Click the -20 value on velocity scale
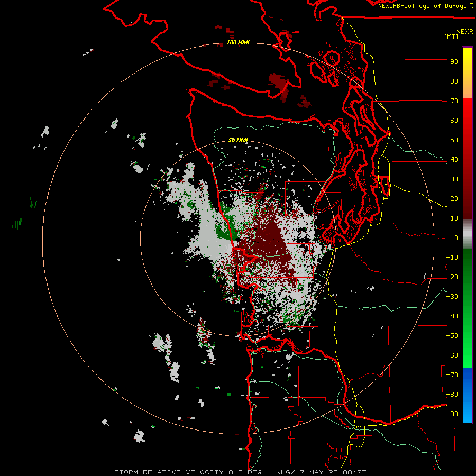The width and height of the screenshot is (476, 476). coord(452,277)
